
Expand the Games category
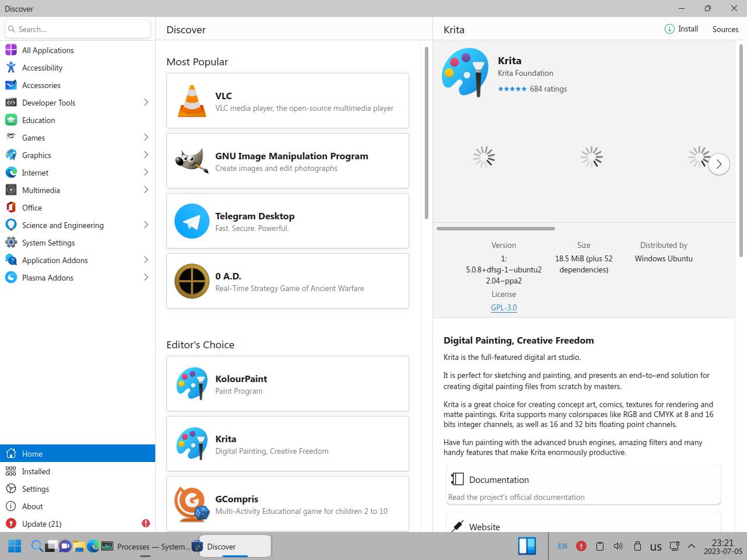pos(146,138)
